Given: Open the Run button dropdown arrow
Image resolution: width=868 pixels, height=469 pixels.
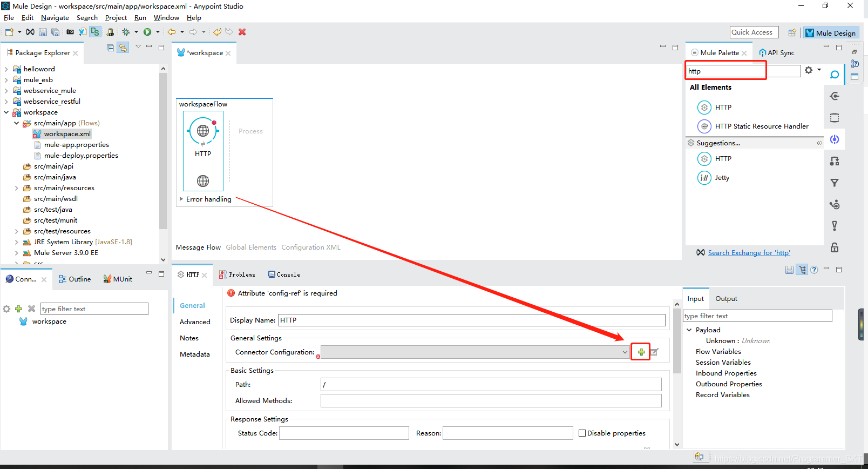Looking at the screenshot, I should coord(158,32).
